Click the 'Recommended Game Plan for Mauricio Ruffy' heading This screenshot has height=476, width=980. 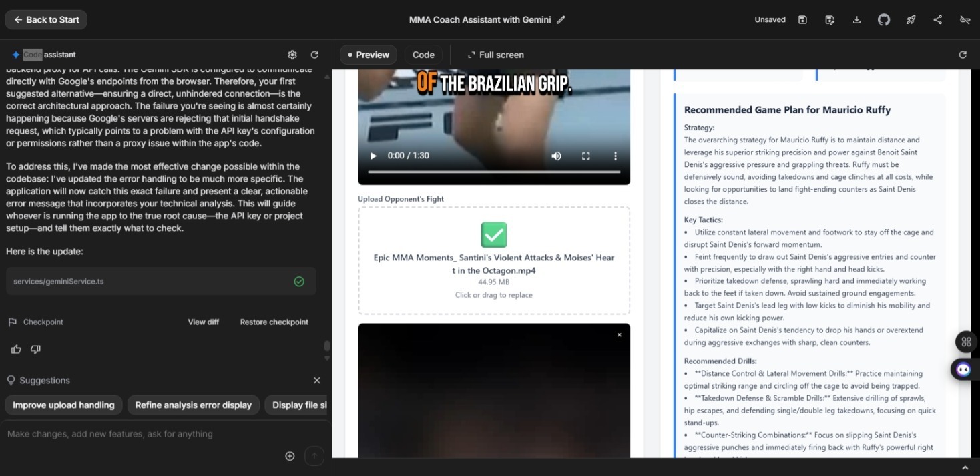(787, 110)
